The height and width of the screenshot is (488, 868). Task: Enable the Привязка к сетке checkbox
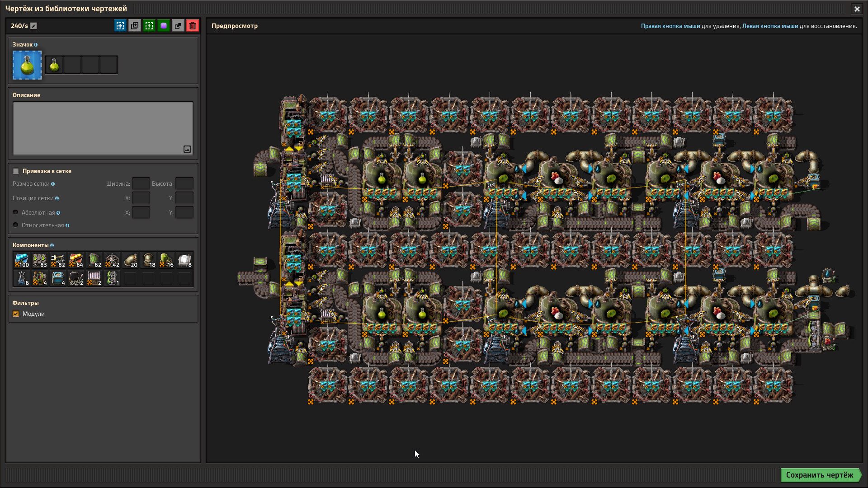coord(16,171)
